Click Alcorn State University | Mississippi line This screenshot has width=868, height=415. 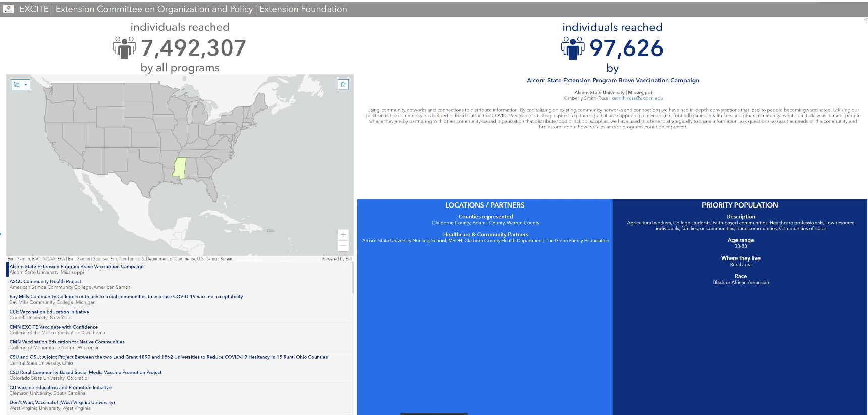pos(613,92)
